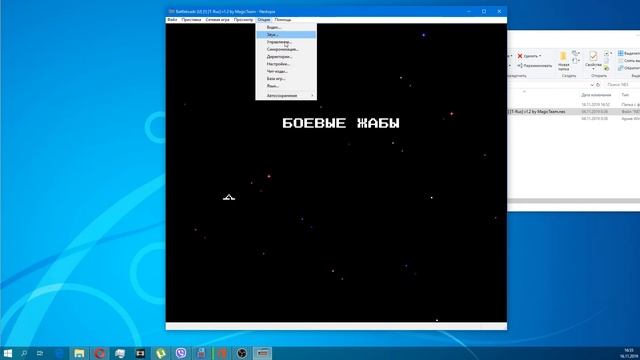Open Task View on the taskbar
The height and width of the screenshot is (360, 640).
tap(40, 353)
